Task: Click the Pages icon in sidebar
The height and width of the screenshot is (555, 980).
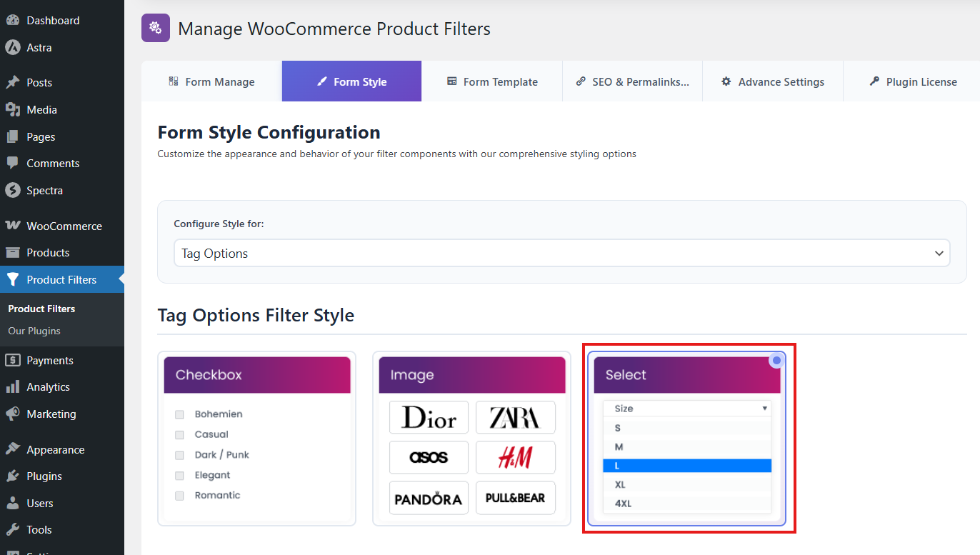Action: (x=12, y=137)
